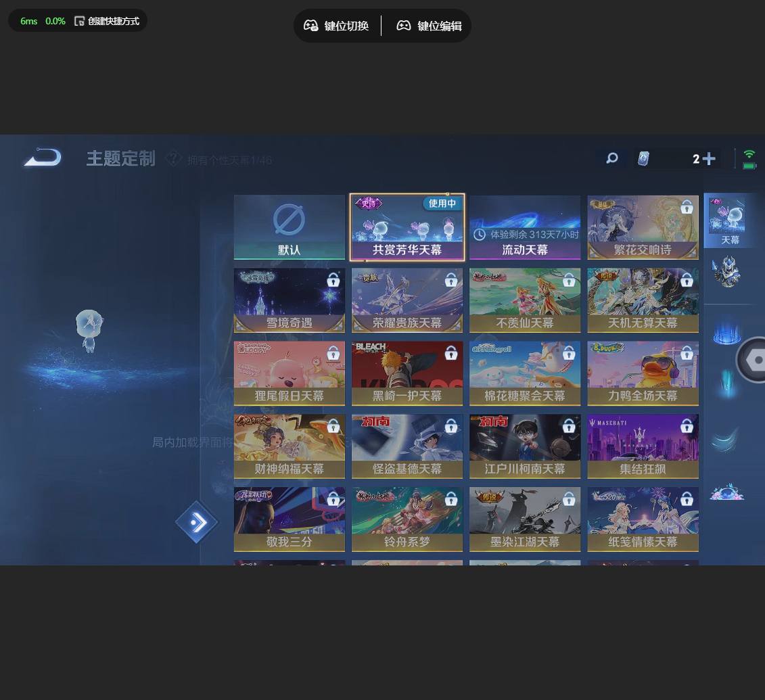Image resolution: width=765 pixels, height=700 pixels.
Task: Select the 默认 default theme card
Action: 289,227
